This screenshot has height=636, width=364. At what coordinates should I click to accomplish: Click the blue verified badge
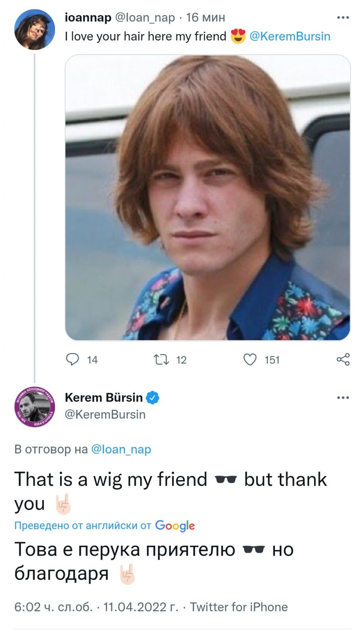point(153,398)
